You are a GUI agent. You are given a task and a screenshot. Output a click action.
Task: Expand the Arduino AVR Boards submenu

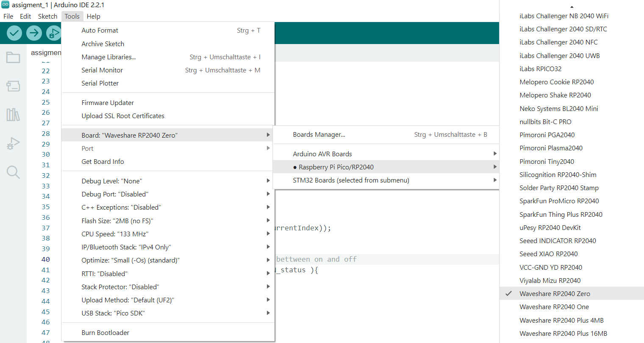tap(322, 154)
